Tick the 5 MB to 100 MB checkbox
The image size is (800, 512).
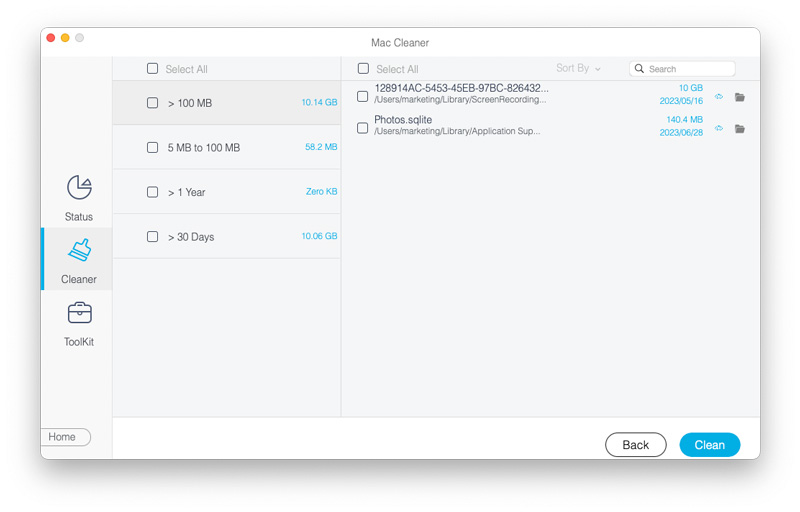tap(152, 147)
